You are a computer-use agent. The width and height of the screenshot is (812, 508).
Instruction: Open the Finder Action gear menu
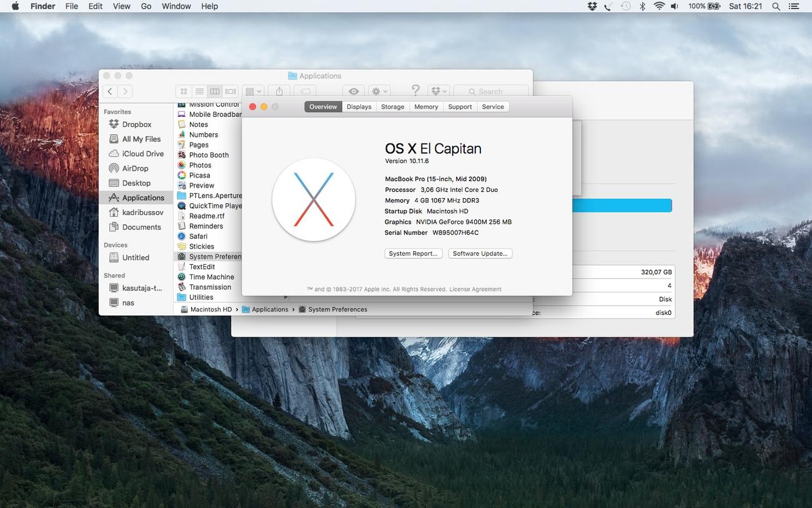point(379,91)
